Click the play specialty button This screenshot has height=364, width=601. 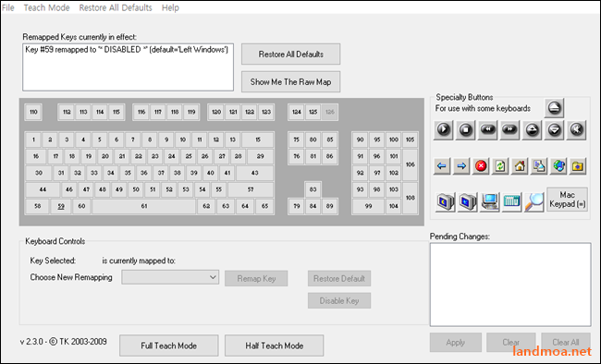443,130
